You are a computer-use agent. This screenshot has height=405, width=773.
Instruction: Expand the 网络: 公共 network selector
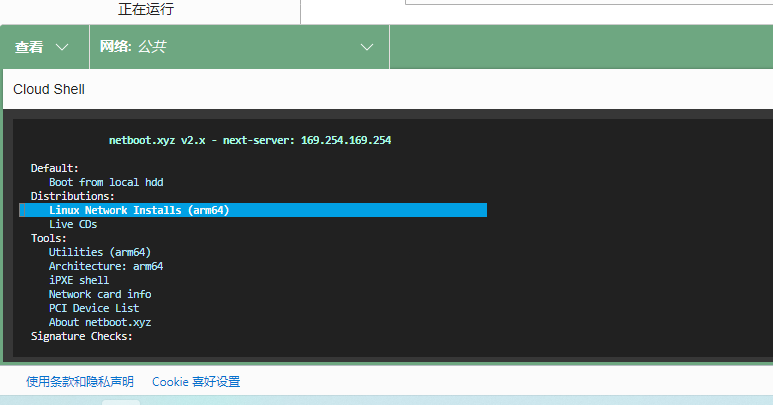pos(237,47)
